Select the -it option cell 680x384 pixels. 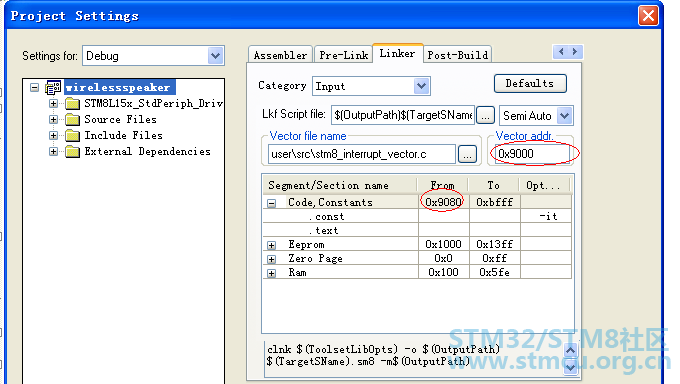tap(546, 217)
